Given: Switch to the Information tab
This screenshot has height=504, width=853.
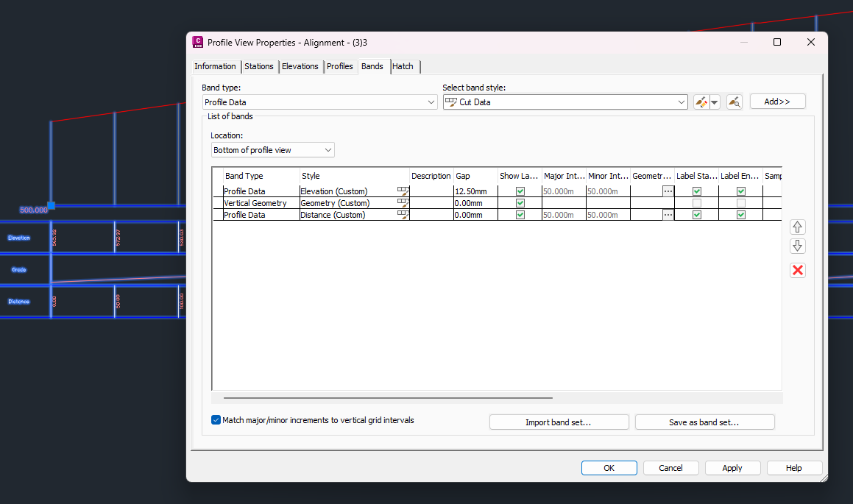Looking at the screenshot, I should click(215, 66).
